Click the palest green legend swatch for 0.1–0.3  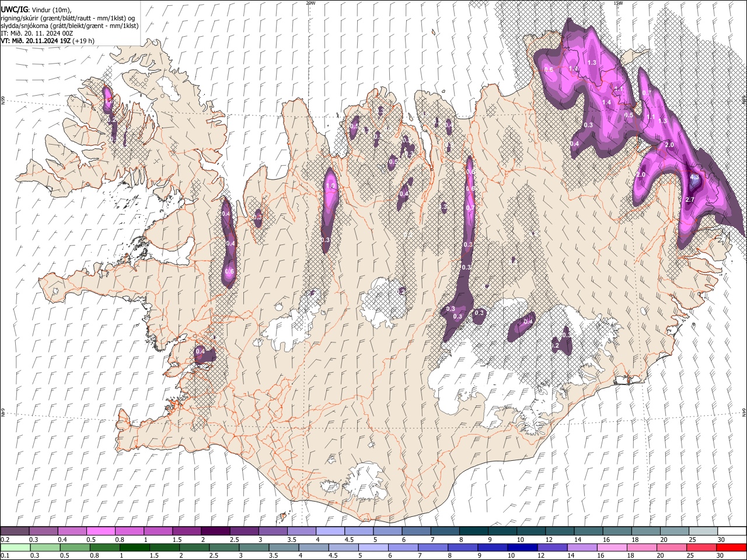(x=15, y=548)
